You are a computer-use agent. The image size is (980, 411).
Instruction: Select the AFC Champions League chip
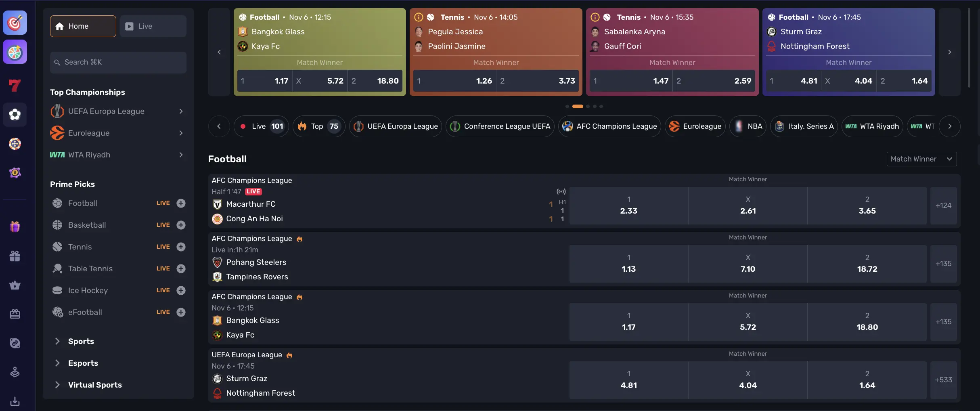[609, 126]
